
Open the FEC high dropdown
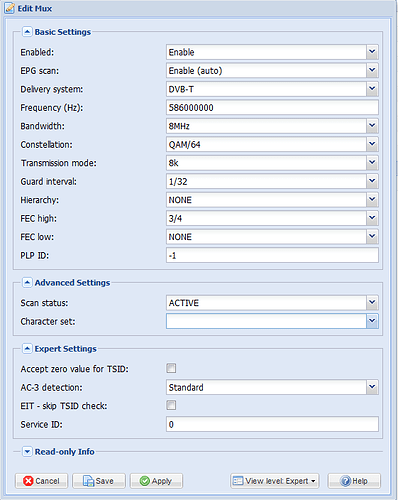(x=372, y=218)
